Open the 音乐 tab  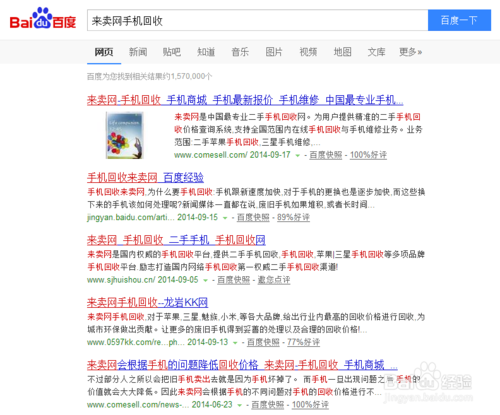[x=240, y=52]
